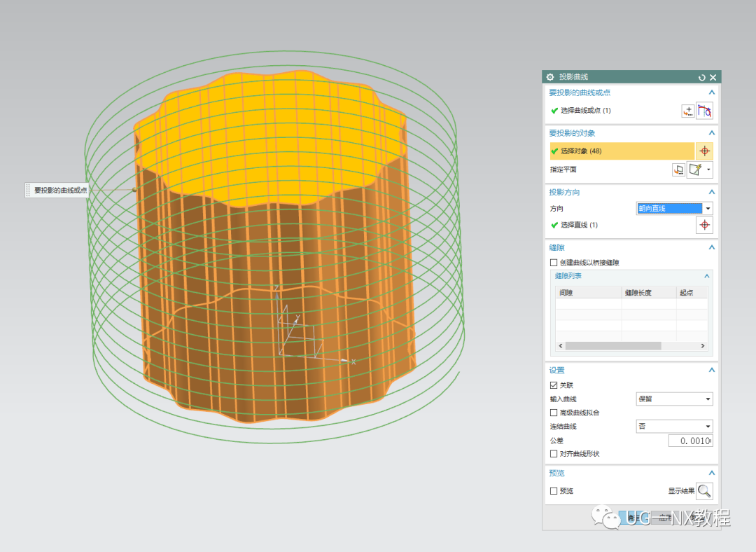Collapse the 设置 section

tap(712, 370)
